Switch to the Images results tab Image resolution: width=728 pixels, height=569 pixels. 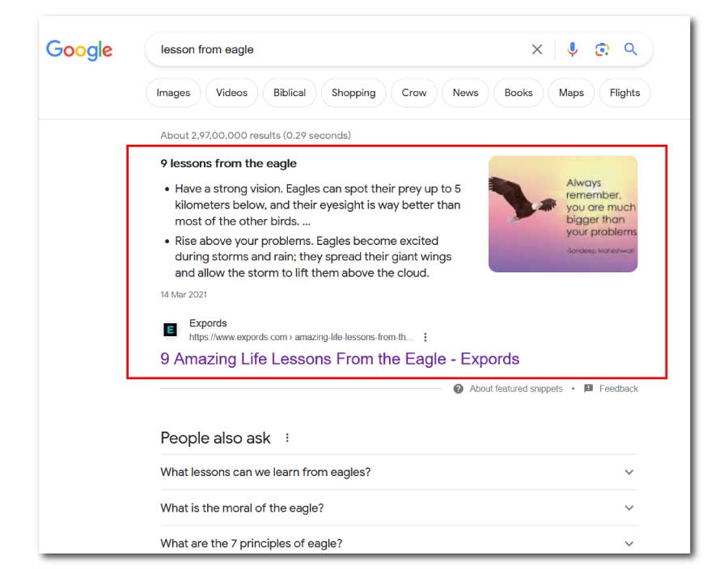tap(172, 93)
